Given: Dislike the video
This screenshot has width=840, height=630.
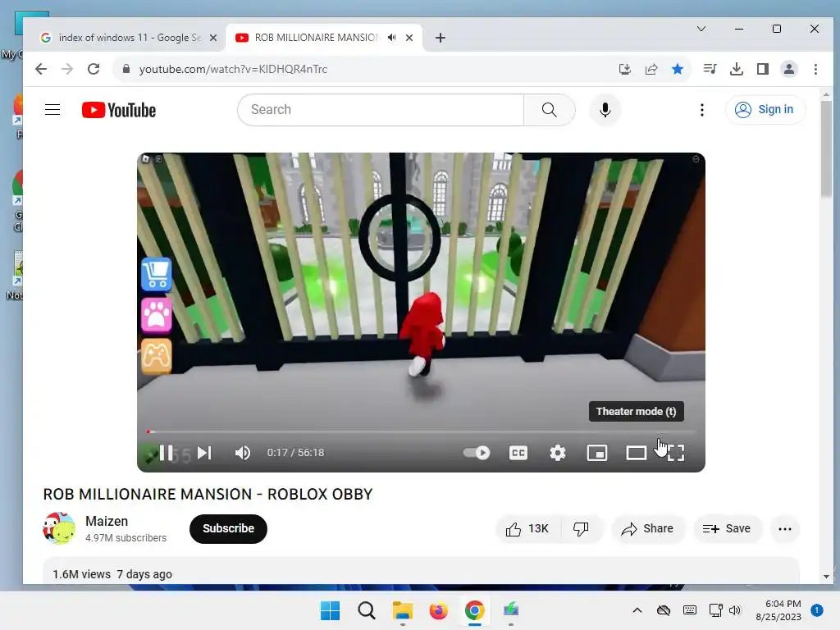Looking at the screenshot, I should (x=582, y=529).
